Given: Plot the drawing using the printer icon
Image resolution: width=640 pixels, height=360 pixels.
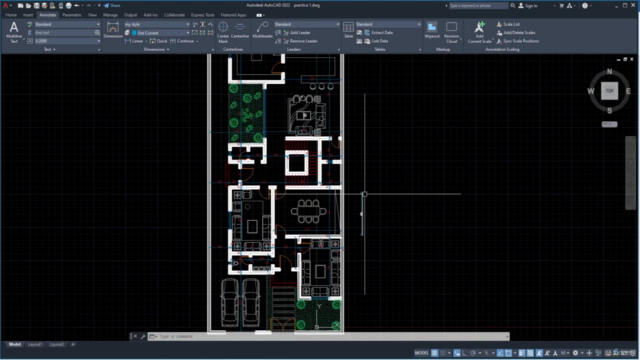Looking at the screenshot, I should [x=69, y=6].
